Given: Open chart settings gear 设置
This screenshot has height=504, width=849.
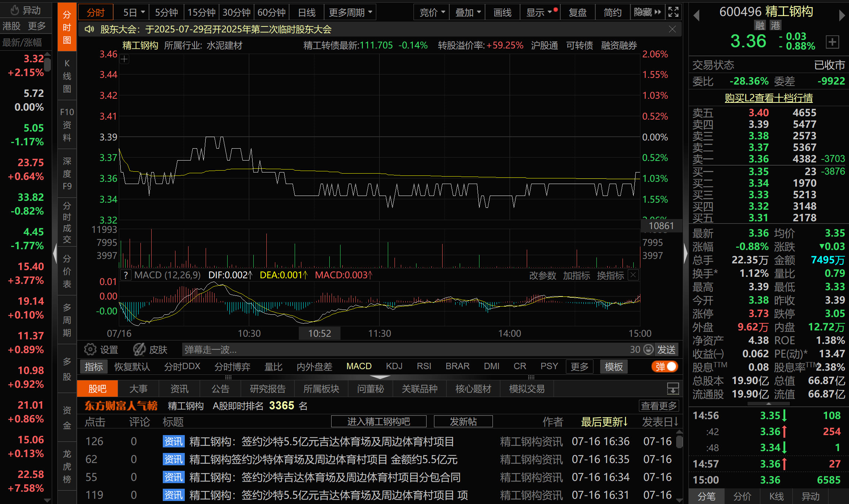Looking at the screenshot, I should pos(101,349).
